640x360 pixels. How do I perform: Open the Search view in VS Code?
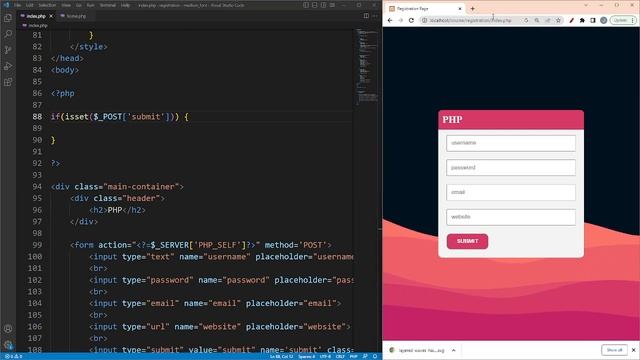[8, 34]
